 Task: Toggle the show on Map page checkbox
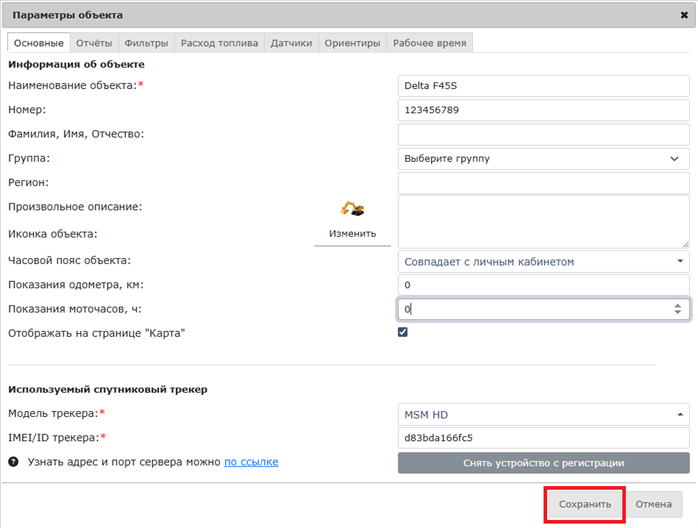point(403,332)
